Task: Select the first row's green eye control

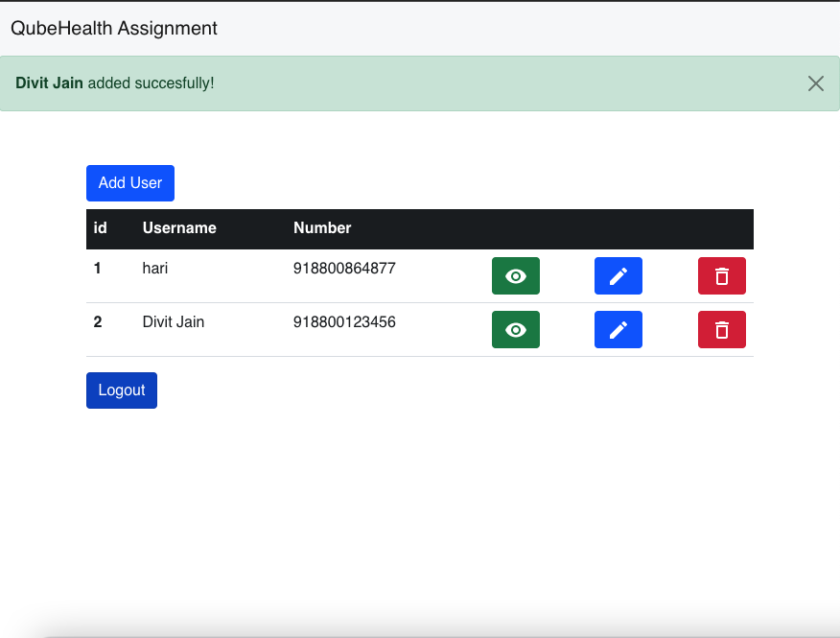Action: coord(516,275)
